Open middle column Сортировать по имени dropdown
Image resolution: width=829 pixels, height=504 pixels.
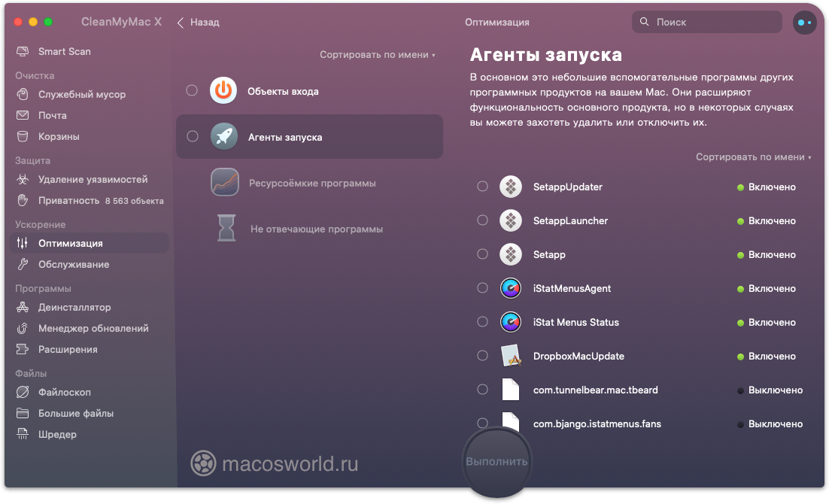click(x=378, y=54)
